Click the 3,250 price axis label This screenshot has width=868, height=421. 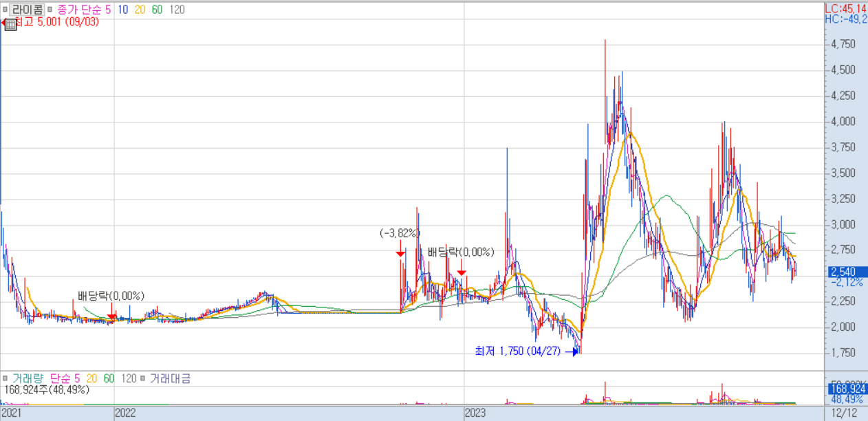(x=843, y=199)
